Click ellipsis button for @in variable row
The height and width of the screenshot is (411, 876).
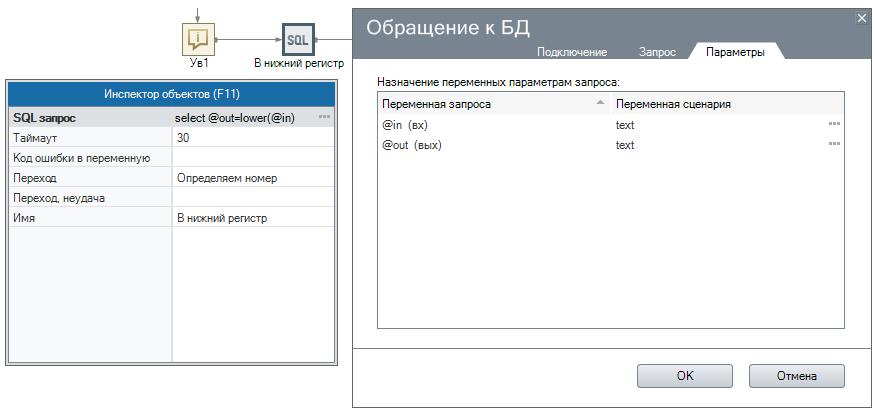(834, 125)
